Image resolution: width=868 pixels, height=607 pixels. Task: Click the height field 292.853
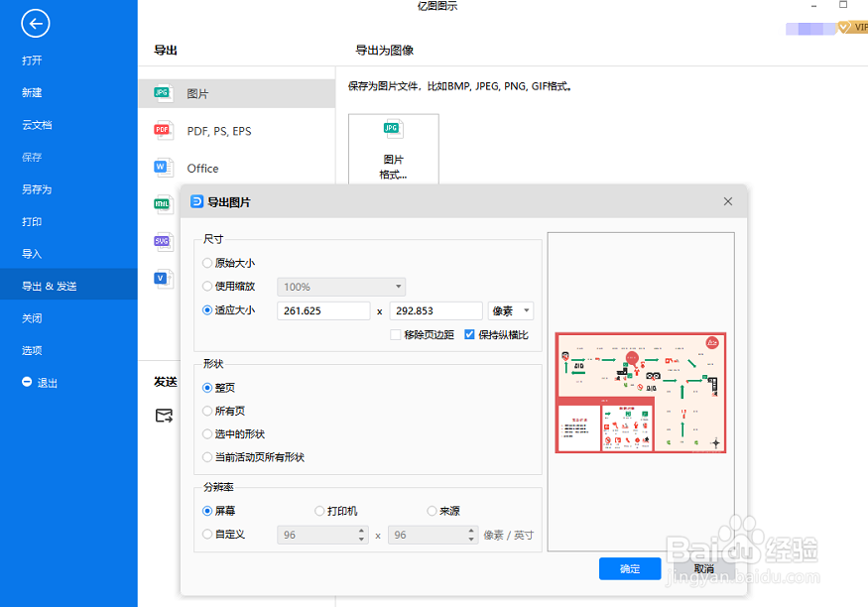click(436, 311)
